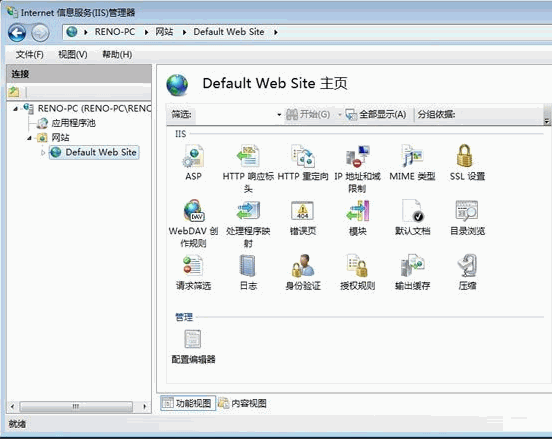552x439 pixels.
Task: Open 默认文档 feature icon
Action: pos(413,210)
